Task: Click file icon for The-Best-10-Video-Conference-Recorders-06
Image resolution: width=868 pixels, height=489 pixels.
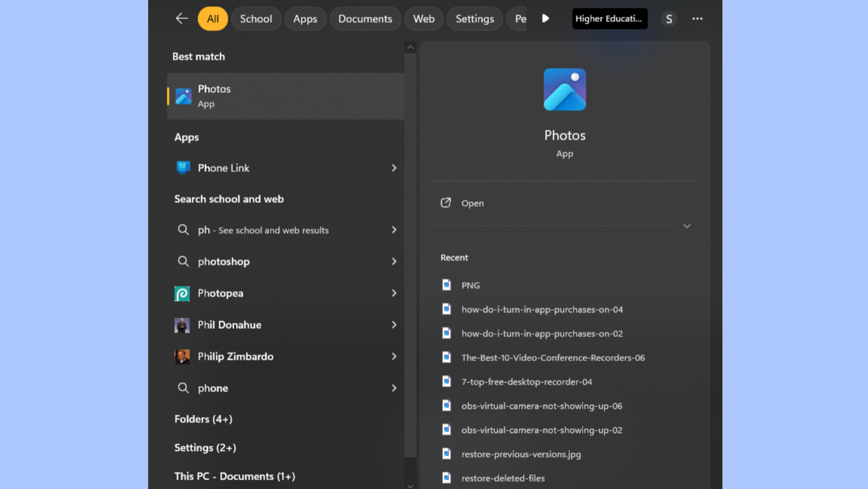Action: 446,357
